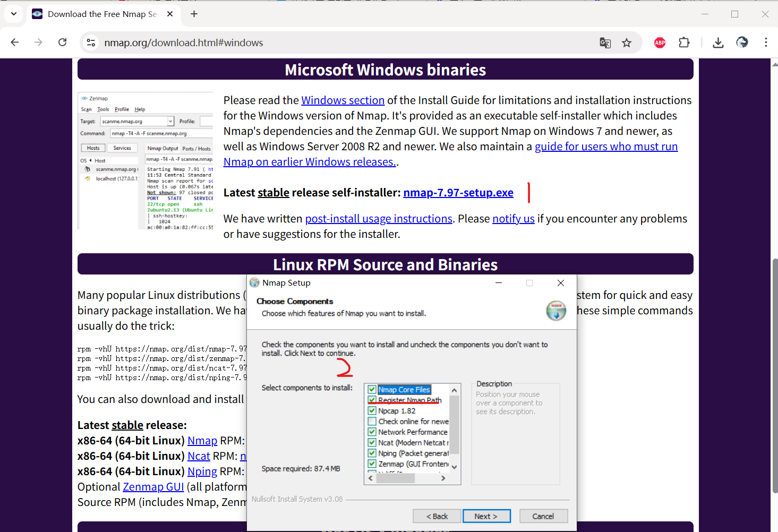Viewport: 778px width, 532px height.
Task: Click Next in Nmap Setup
Action: click(x=486, y=516)
